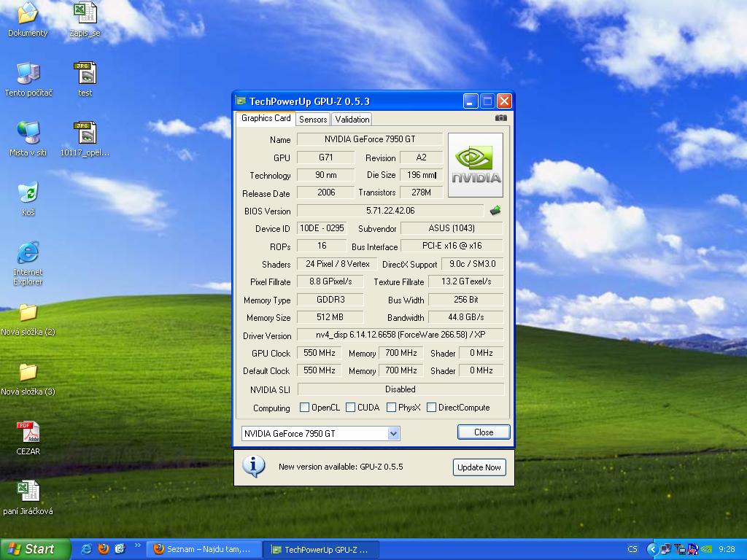
Task: Click the BIOS save chip icon
Action: (x=495, y=211)
